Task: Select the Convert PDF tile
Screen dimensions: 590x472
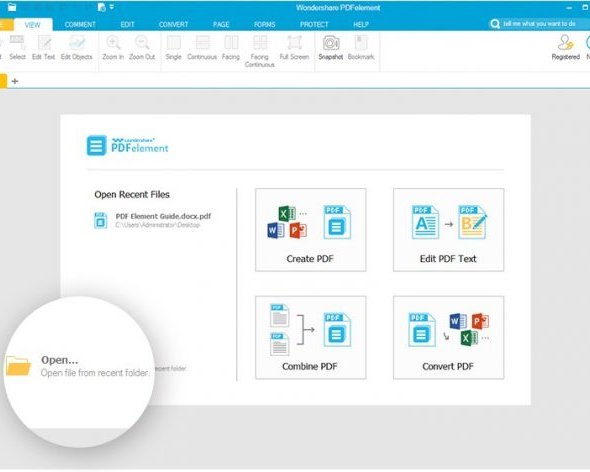Action: 448,337
